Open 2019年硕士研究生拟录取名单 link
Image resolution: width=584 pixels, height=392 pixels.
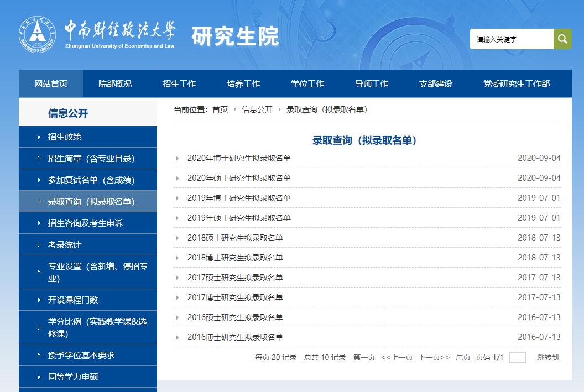(x=239, y=218)
